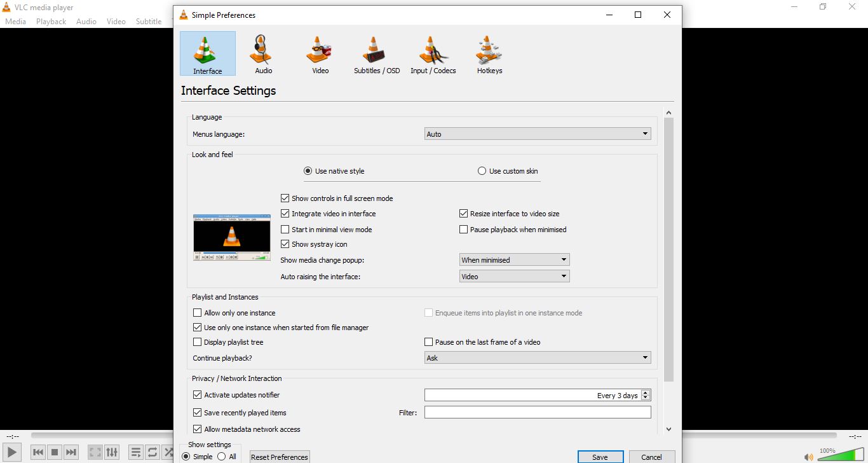This screenshot has height=463, width=868.
Task: Click the preferences scrollbar up arrow
Action: coord(668,113)
